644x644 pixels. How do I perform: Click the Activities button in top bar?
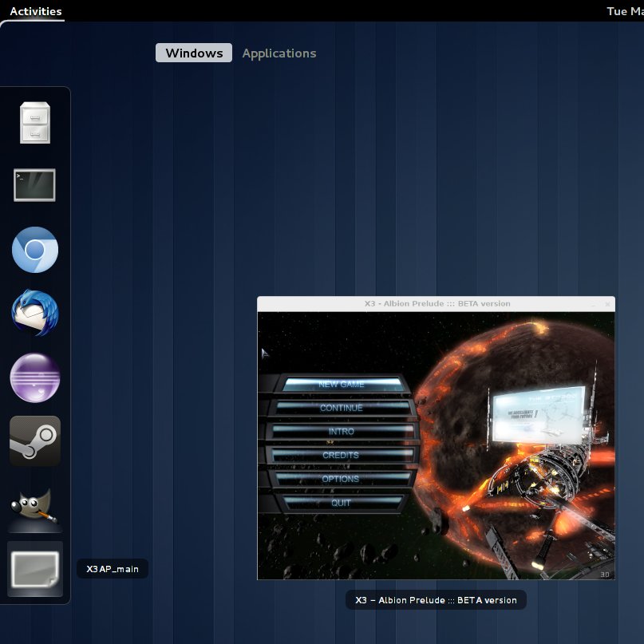tap(36, 11)
